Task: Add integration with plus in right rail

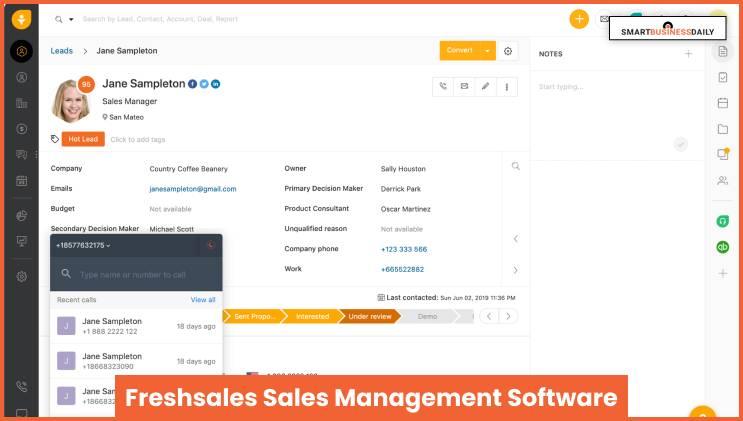Action: point(723,273)
